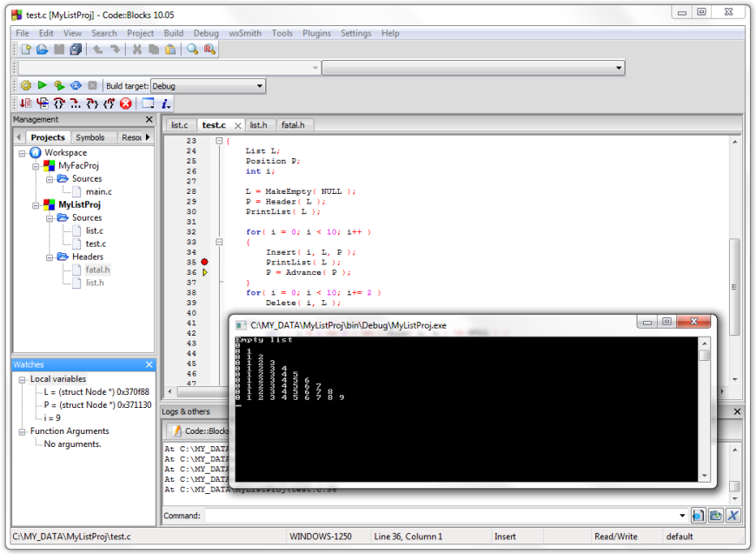Collapse the Workspace tree node

(x=23, y=153)
